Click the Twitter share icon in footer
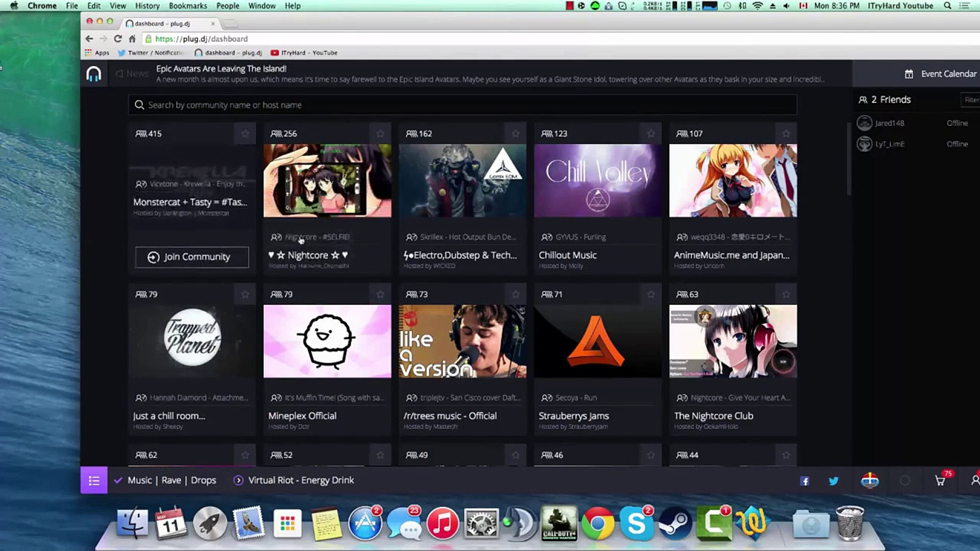 pos(834,481)
